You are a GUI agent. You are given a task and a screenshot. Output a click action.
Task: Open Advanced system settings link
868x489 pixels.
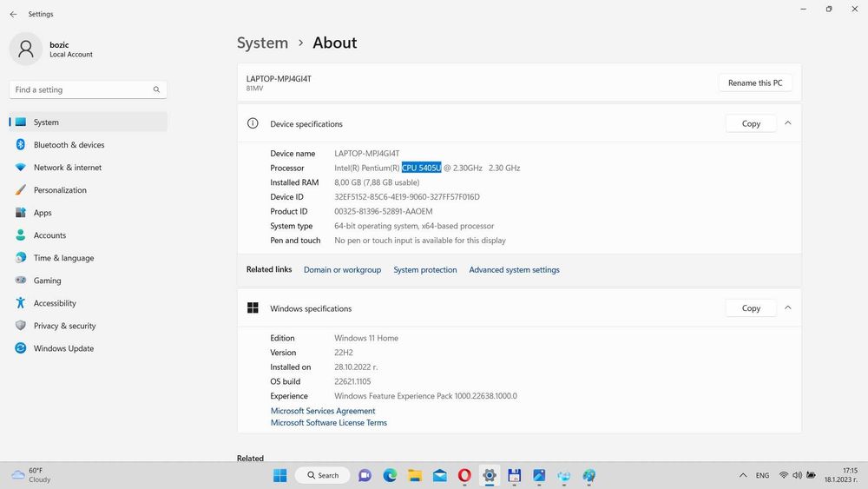click(514, 270)
